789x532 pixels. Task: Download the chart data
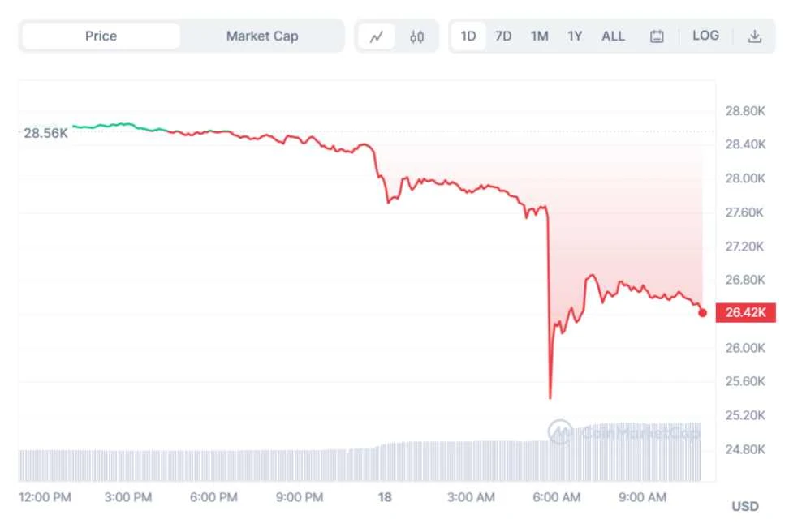(x=755, y=36)
